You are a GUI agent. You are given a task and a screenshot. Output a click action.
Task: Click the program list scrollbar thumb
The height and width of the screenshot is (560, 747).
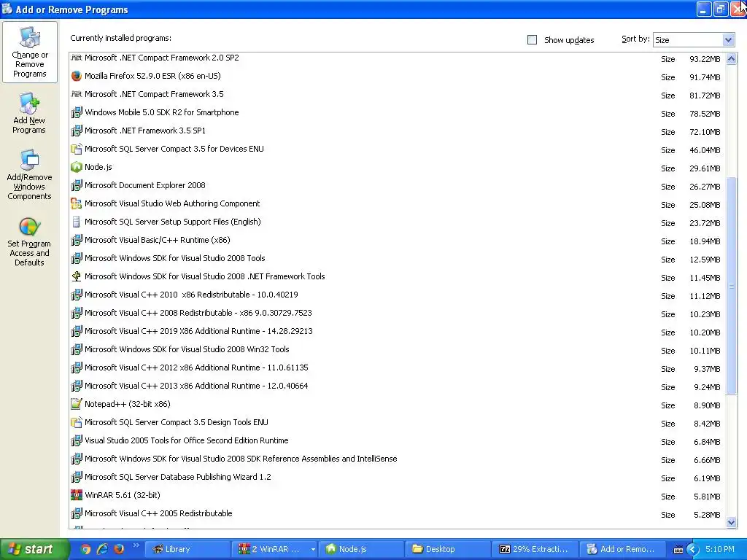(731, 286)
